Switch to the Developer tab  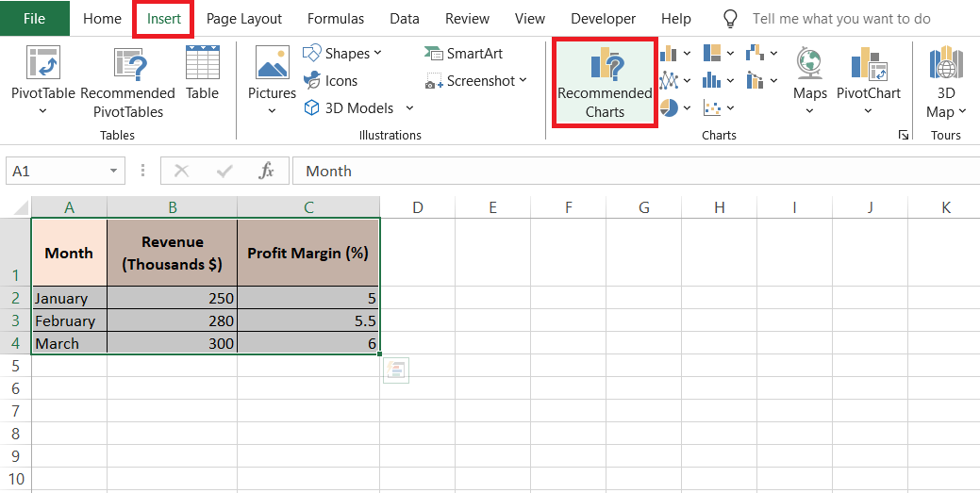coord(603,19)
